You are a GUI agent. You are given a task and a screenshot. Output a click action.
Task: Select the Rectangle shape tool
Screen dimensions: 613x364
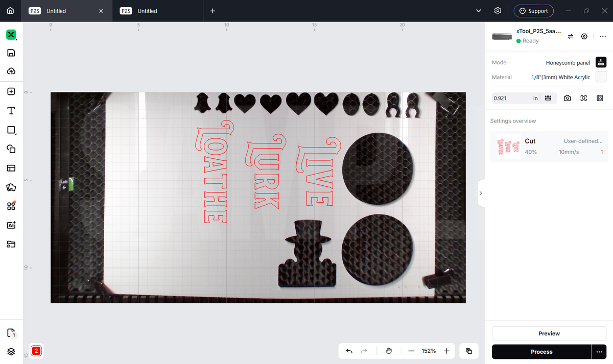pos(11,130)
